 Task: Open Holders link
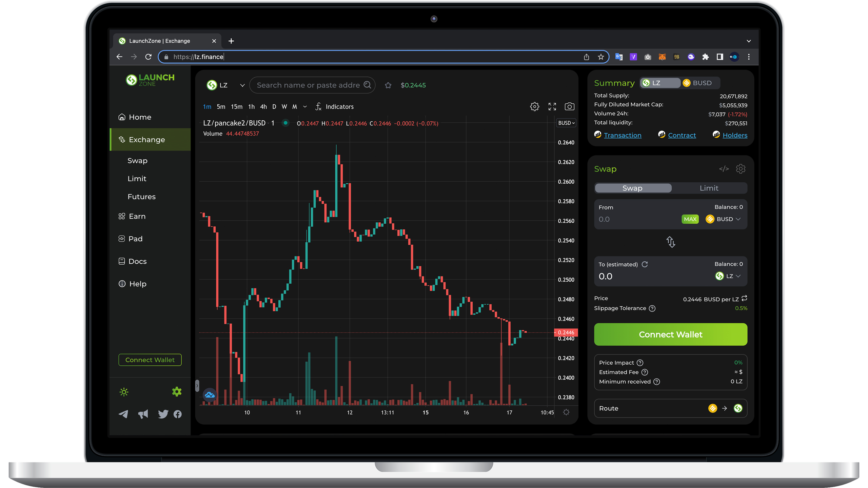tap(735, 135)
